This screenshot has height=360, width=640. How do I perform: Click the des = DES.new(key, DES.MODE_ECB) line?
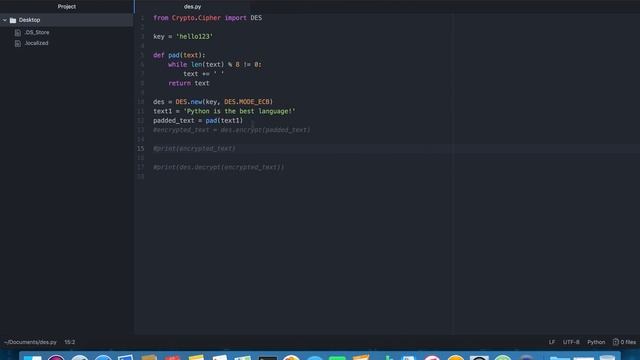[213, 102]
